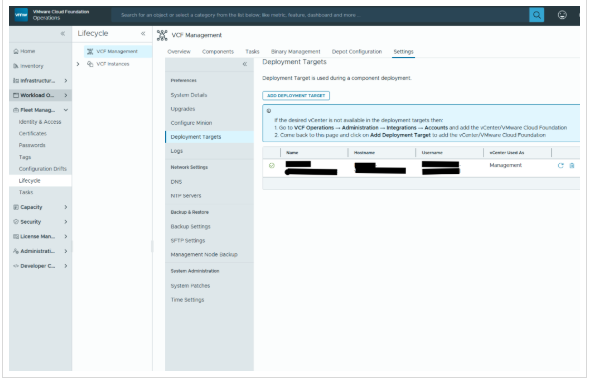
Task: Open Logs settings
Action: [x=177, y=151]
